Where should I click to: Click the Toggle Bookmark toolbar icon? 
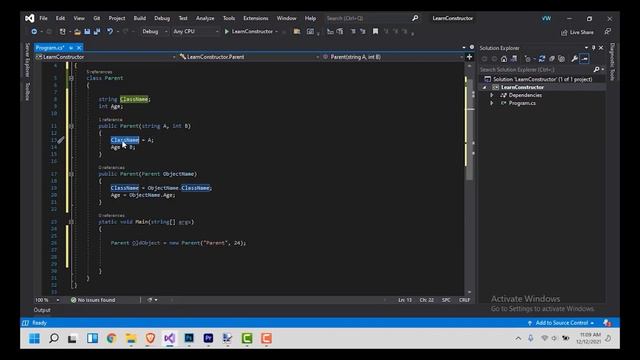coord(375,31)
